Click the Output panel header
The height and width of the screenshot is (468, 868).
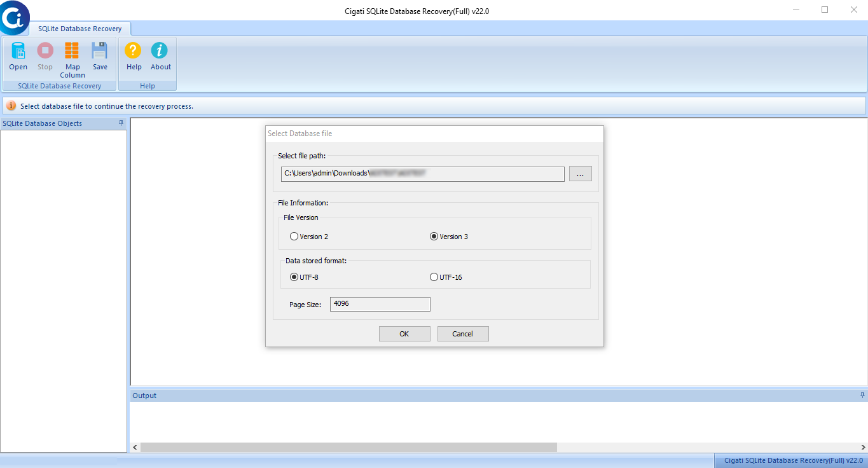tap(499, 396)
